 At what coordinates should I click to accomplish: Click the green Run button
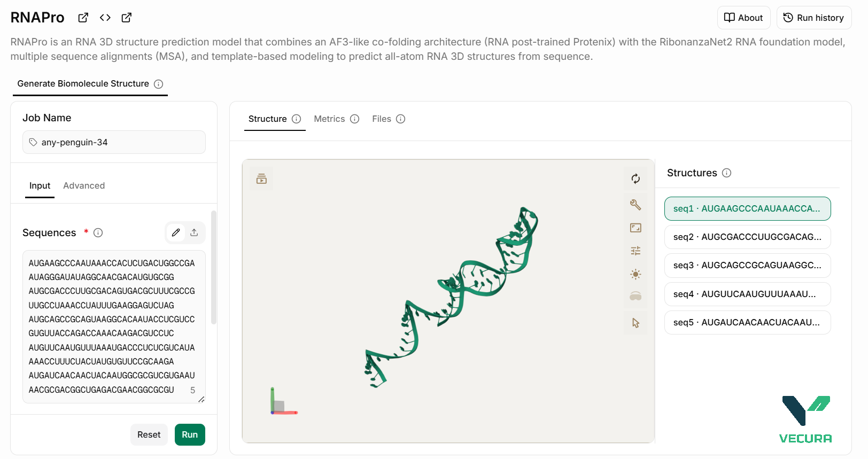190,434
